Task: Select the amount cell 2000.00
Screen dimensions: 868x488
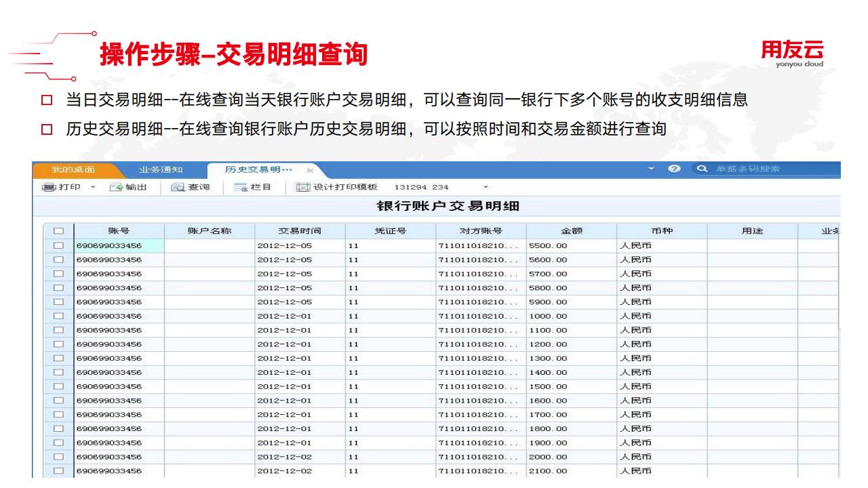Action: [x=571, y=457]
